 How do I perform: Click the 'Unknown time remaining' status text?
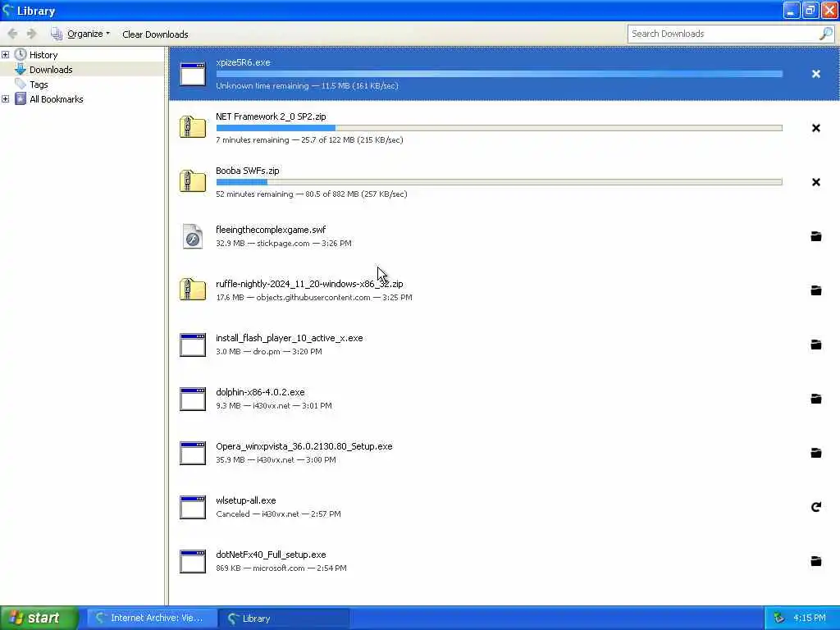pyautogui.click(x=262, y=85)
